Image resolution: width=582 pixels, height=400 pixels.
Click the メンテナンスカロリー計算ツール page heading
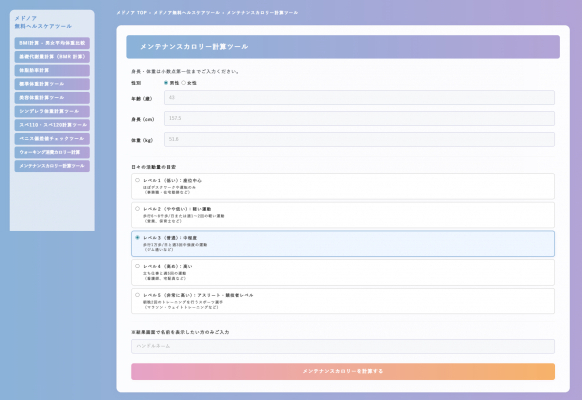[x=194, y=47]
